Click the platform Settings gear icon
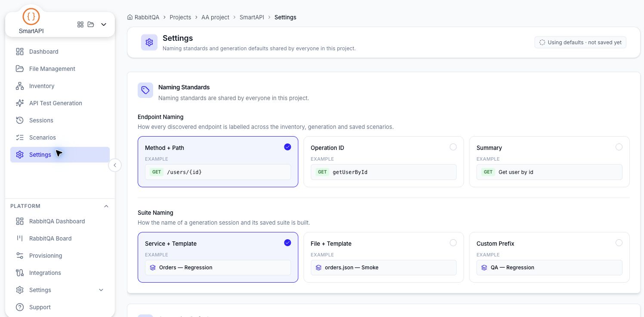Image resolution: width=644 pixels, height=317 pixels. 20,290
